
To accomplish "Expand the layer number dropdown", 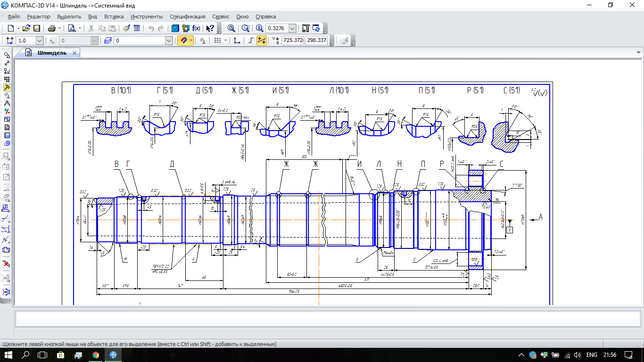I will 169,41.
